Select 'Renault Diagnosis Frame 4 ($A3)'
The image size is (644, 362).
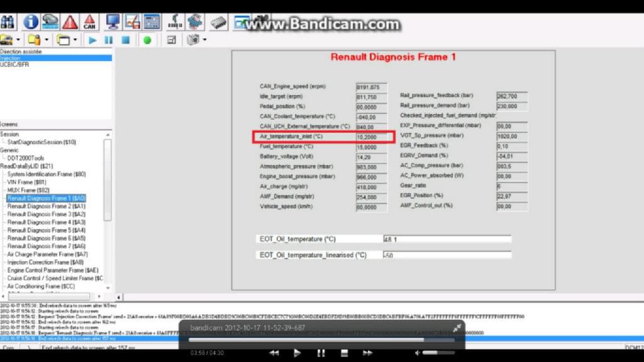(x=47, y=222)
